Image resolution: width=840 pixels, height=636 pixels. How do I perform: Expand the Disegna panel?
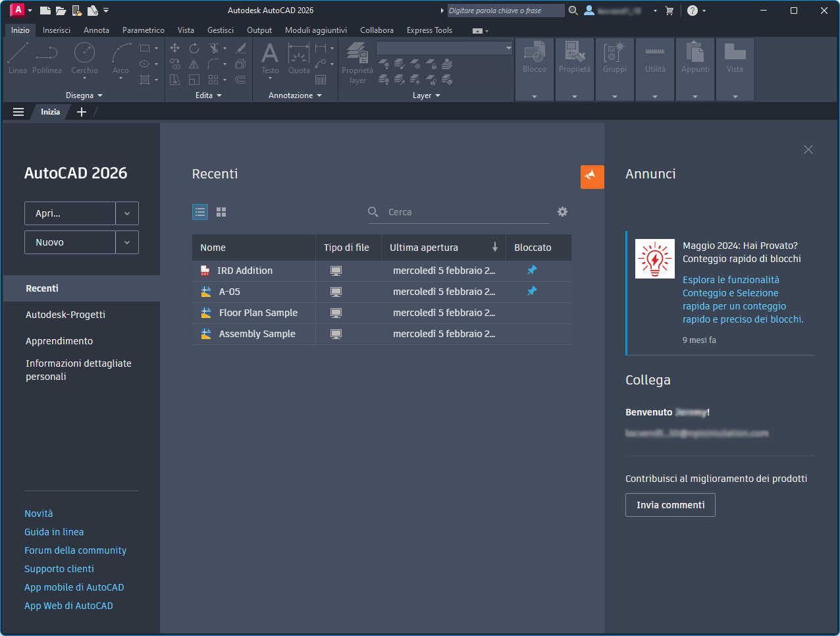(x=84, y=95)
